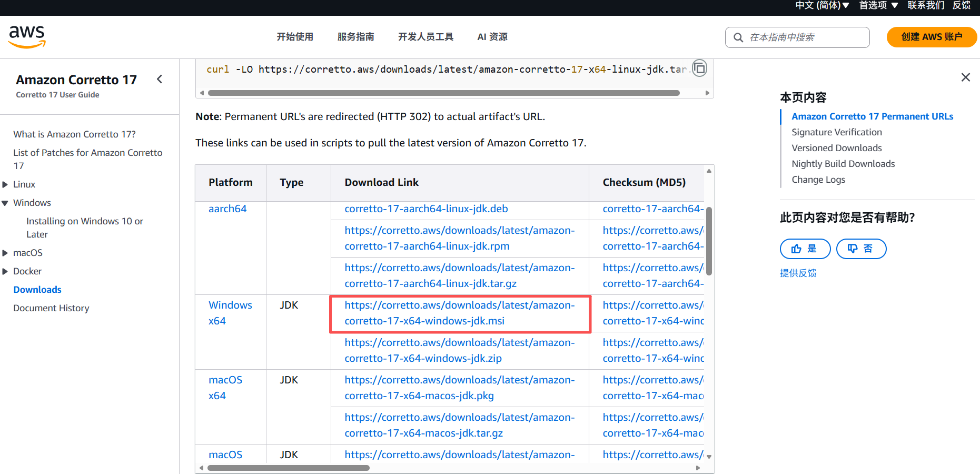Image resolution: width=980 pixels, height=474 pixels.
Task: Open the AI 资源 menu
Action: pyautogui.click(x=492, y=37)
